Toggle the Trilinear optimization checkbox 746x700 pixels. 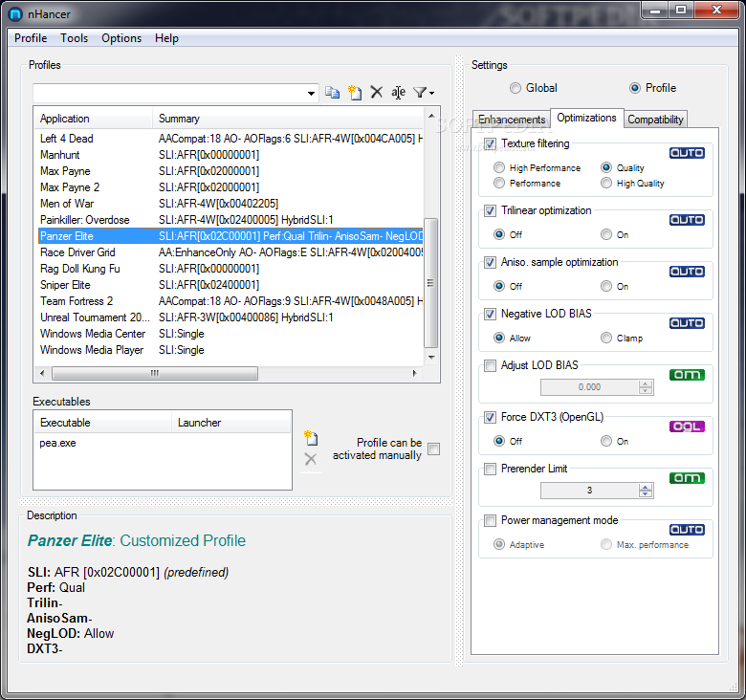[490, 210]
